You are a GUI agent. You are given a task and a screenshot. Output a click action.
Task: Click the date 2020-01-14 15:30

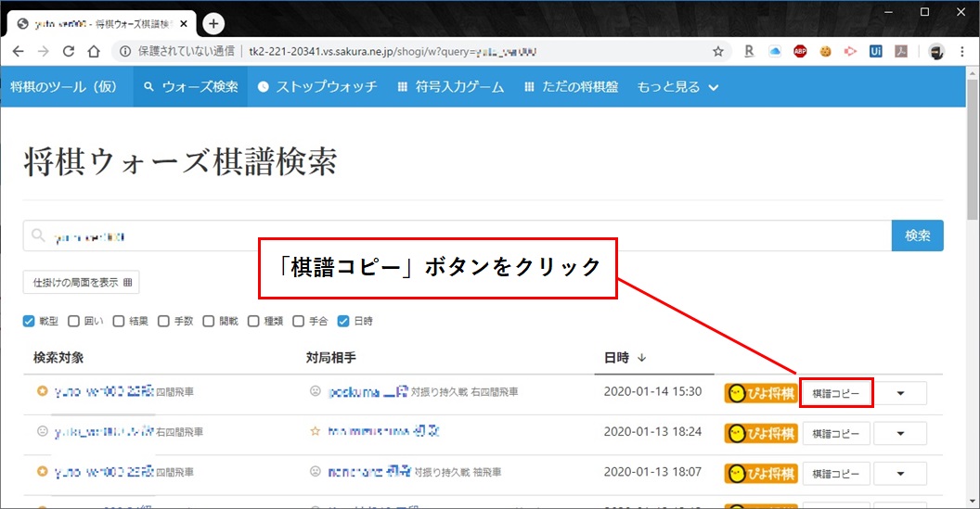(x=652, y=391)
